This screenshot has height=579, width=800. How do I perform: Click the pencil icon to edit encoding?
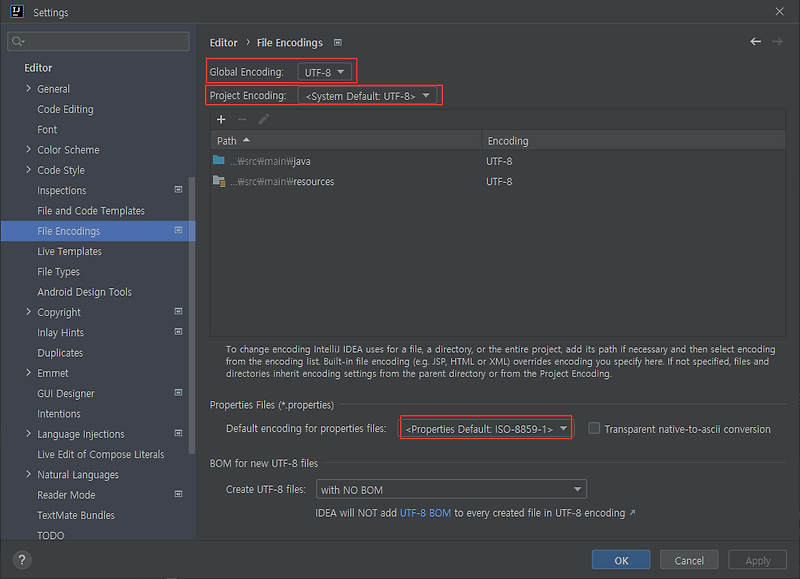pyautogui.click(x=261, y=120)
